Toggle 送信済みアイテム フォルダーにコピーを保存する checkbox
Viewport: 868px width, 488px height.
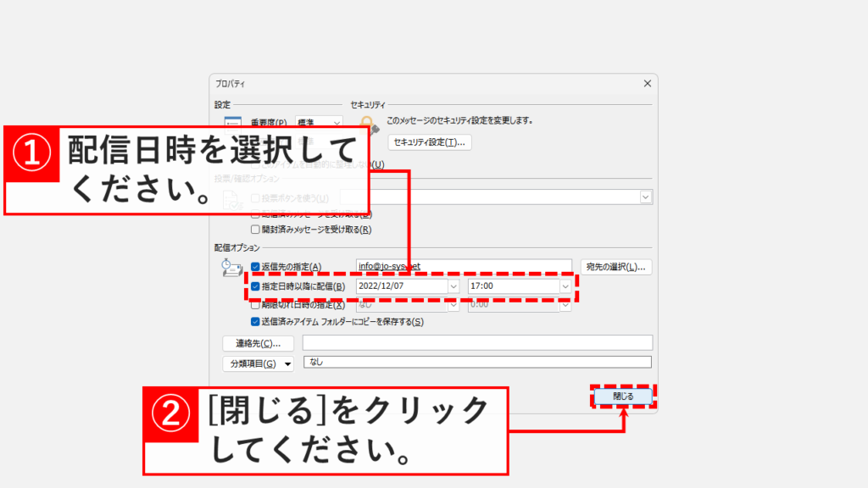[255, 322]
